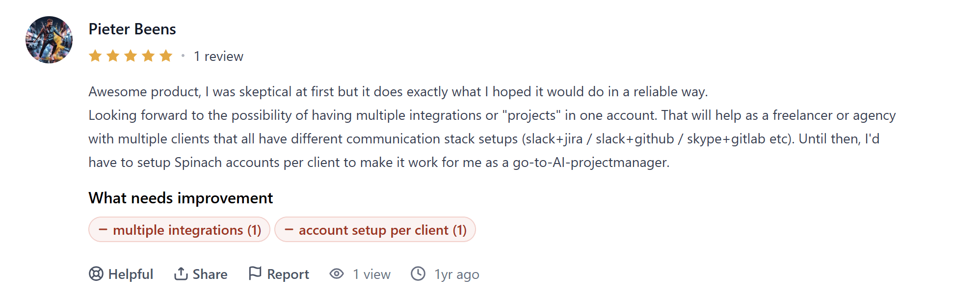Click Pieter Beens' avatar picture

pyautogui.click(x=49, y=40)
